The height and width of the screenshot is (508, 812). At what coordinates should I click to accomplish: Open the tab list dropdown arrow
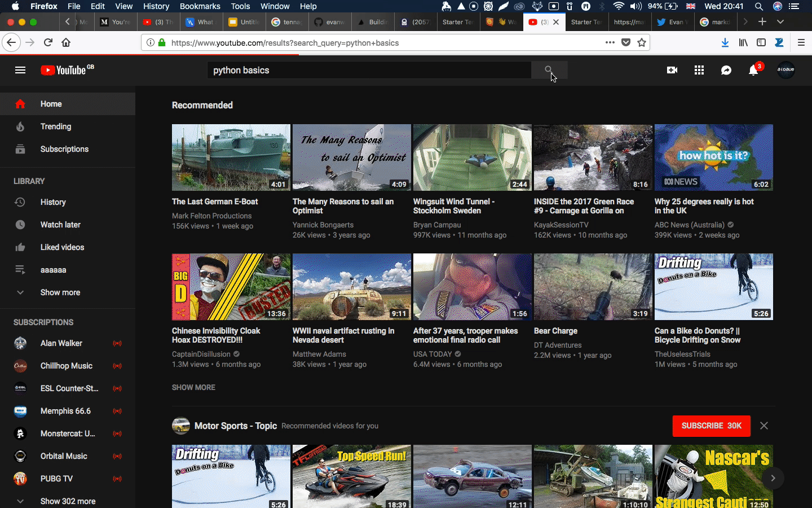point(780,21)
